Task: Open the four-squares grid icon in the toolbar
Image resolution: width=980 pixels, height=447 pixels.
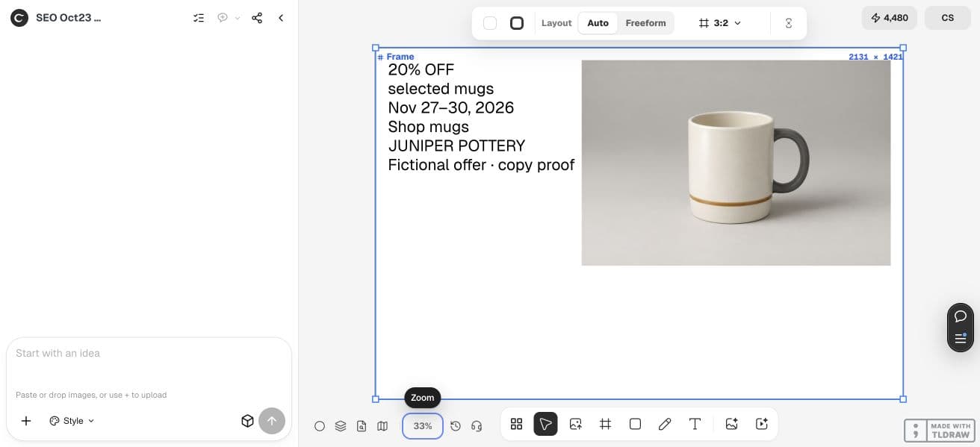Action: [516, 424]
